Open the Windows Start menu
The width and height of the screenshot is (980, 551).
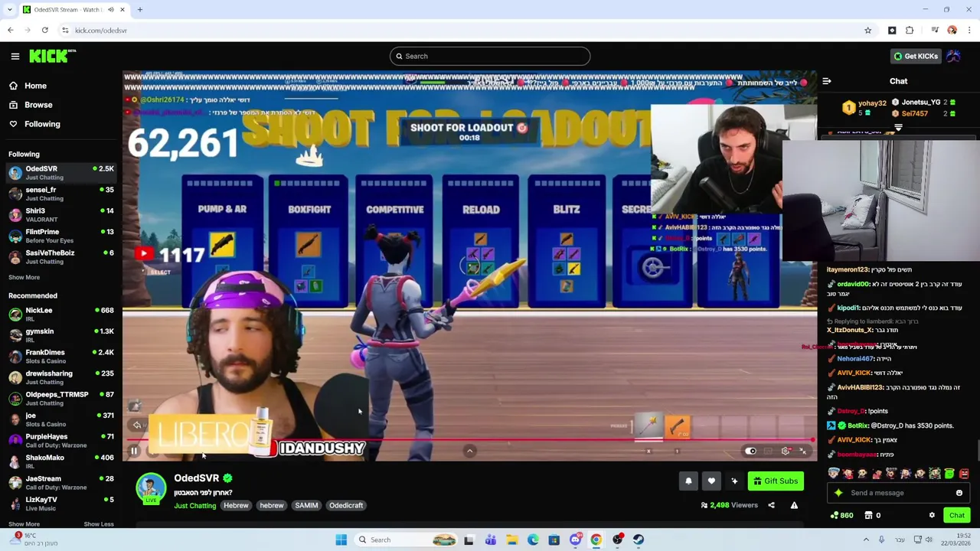341,540
